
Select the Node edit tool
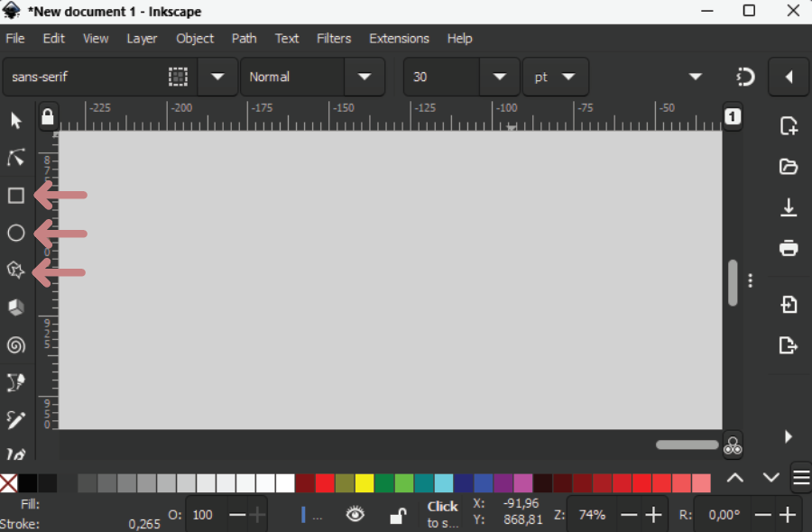16,158
